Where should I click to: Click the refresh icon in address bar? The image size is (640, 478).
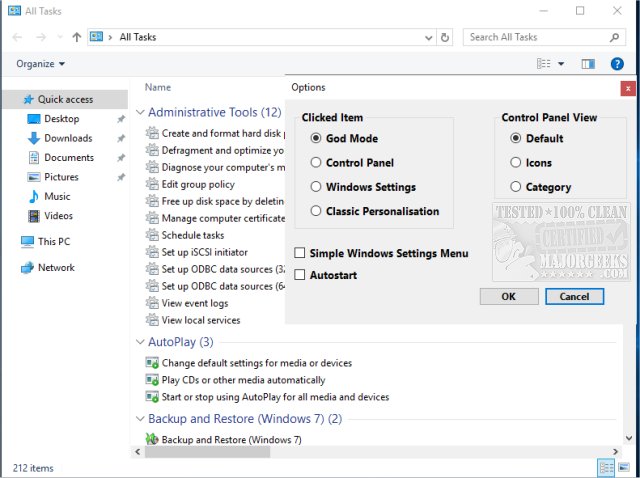pos(445,38)
